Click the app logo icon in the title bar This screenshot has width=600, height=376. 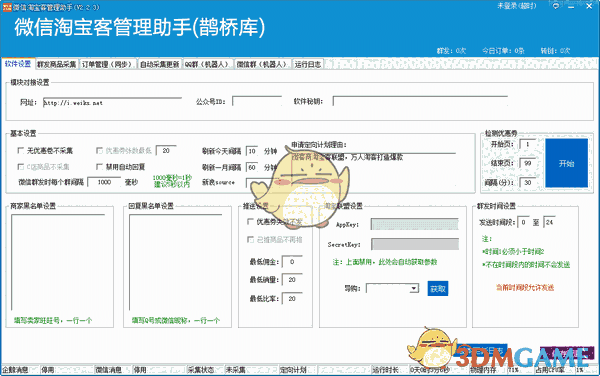point(7,7)
